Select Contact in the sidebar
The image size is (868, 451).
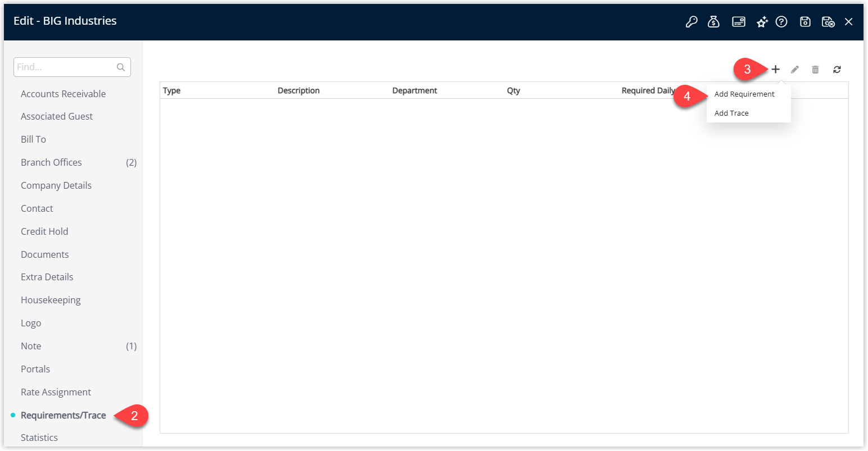(x=37, y=208)
